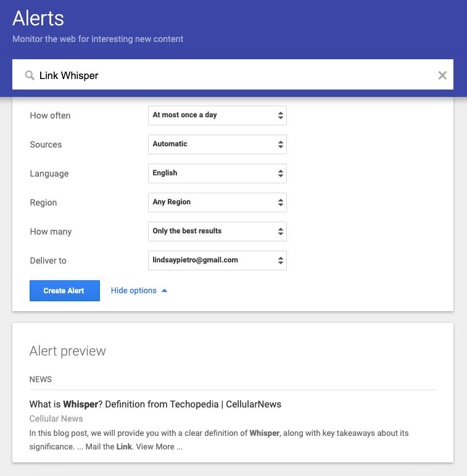Click the Link Whisper search field

[x=233, y=74]
